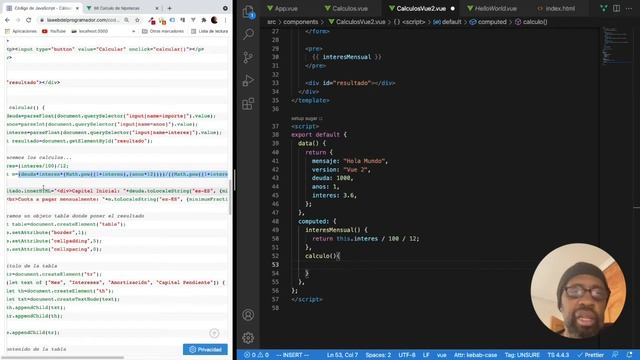
Task: Click the browser forward arrow
Action: 18,20
